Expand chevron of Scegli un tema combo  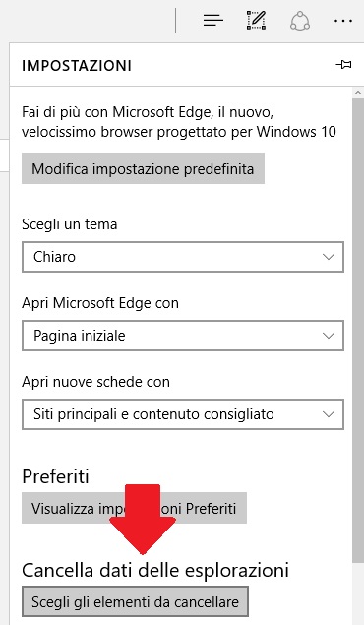tap(329, 257)
